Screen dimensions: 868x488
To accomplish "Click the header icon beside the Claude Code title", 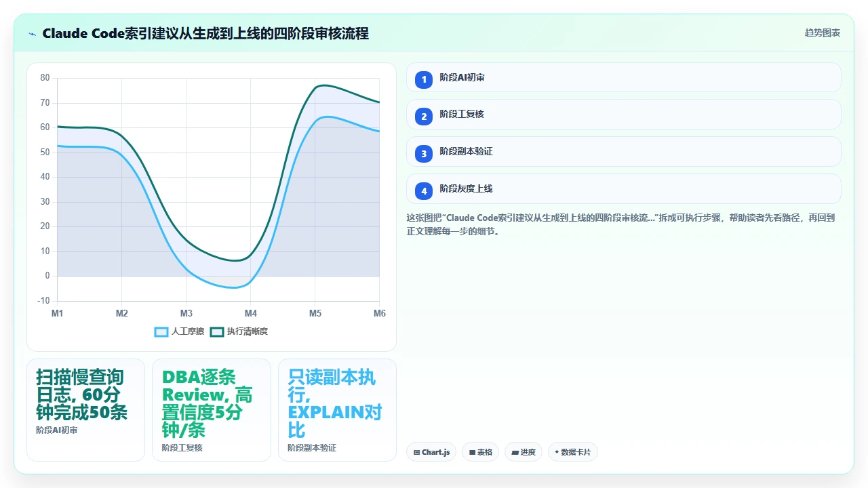I will tap(32, 33).
